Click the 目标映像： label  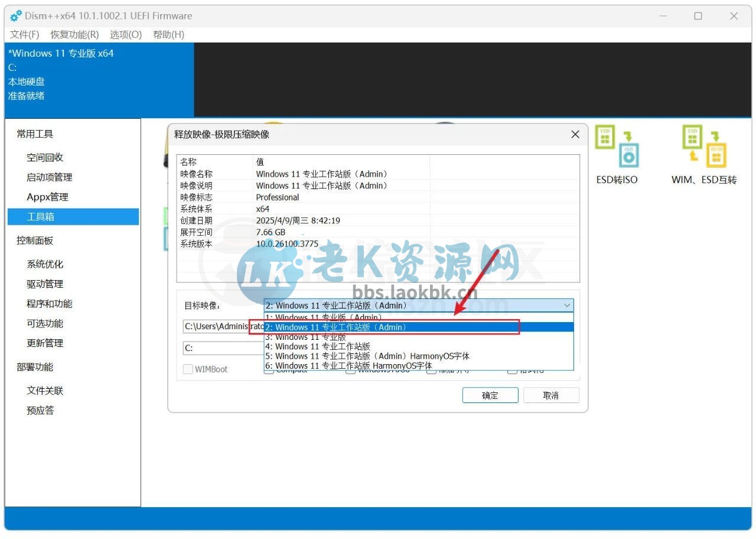click(202, 306)
